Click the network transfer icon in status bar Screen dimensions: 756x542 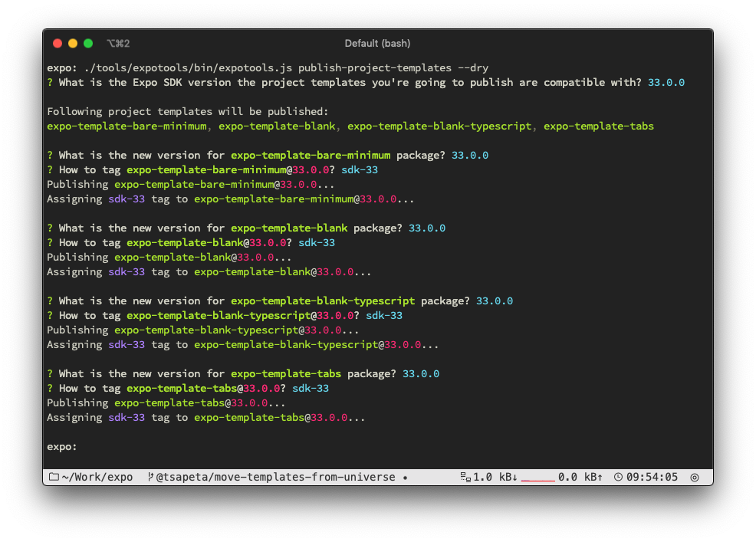(x=465, y=477)
